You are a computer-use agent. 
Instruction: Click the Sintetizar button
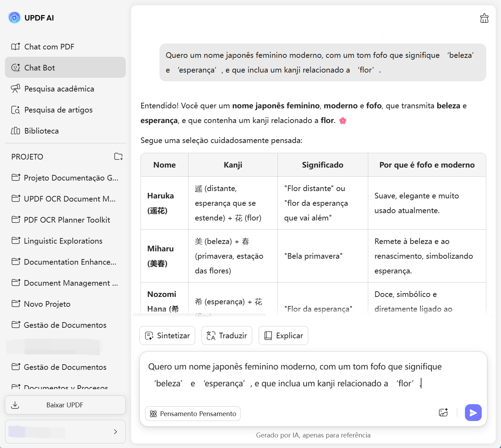[167, 336]
